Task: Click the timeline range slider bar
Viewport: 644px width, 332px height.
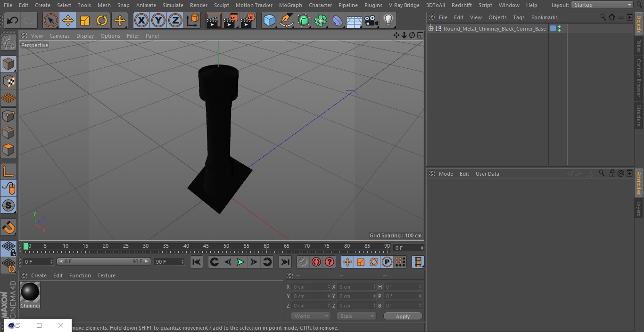Action: pyautogui.click(x=104, y=261)
